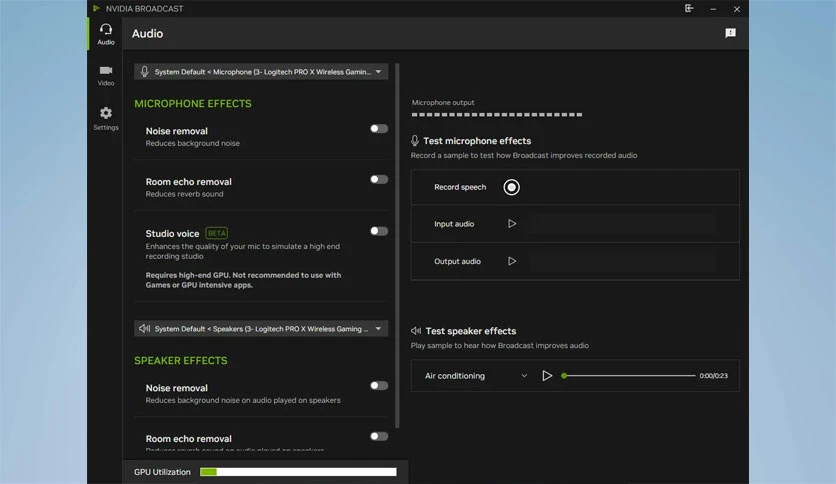Click the microphone icon beside Test microphone effects
Screen dimensions: 836x484
[x=415, y=141]
